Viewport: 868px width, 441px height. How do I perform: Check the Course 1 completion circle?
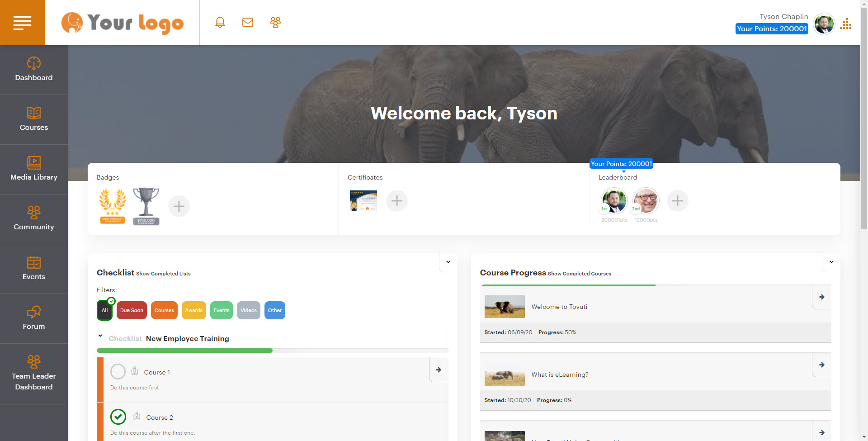(118, 372)
